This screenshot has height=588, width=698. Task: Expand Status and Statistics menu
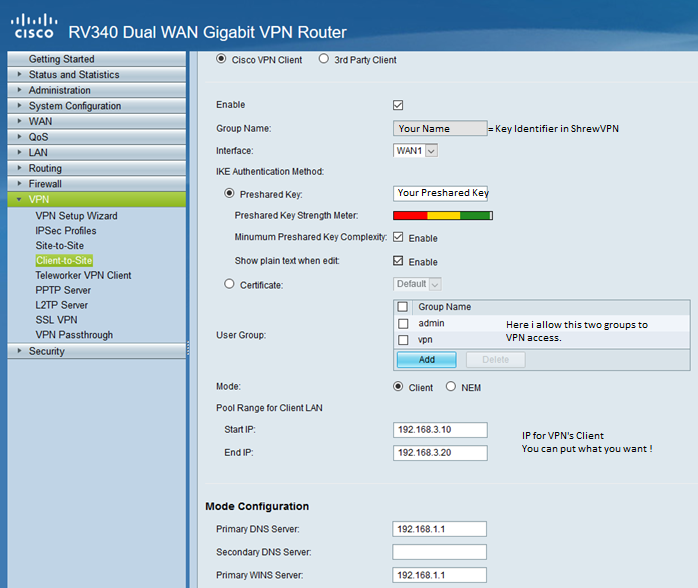pyautogui.click(x=97, y=74)
